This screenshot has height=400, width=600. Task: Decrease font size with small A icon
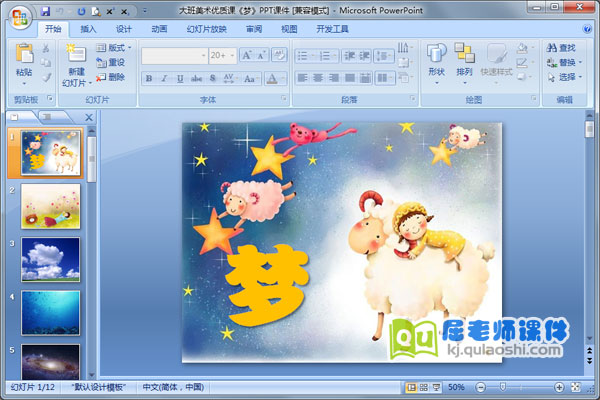(x=261, y=56)
